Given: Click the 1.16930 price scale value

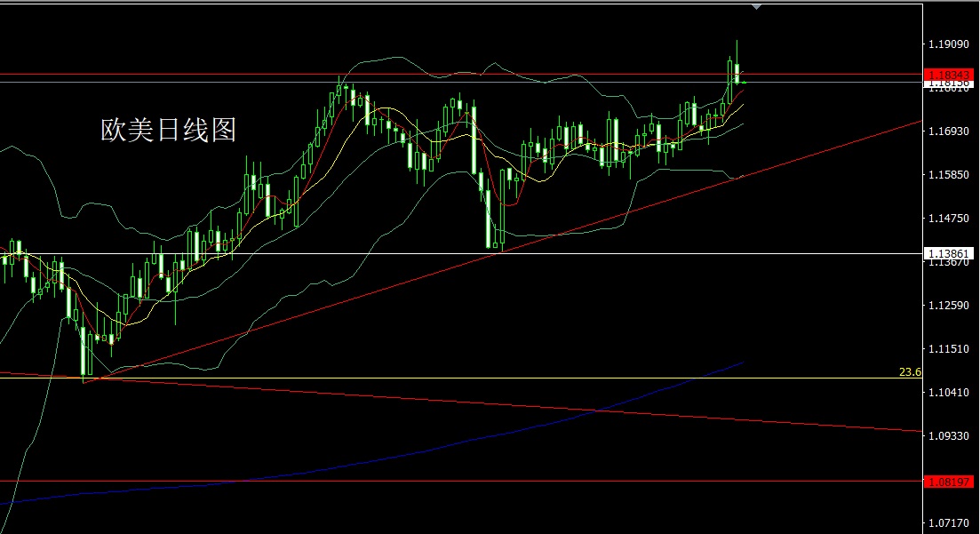Looking at the screenshot, I should point(948,132).
